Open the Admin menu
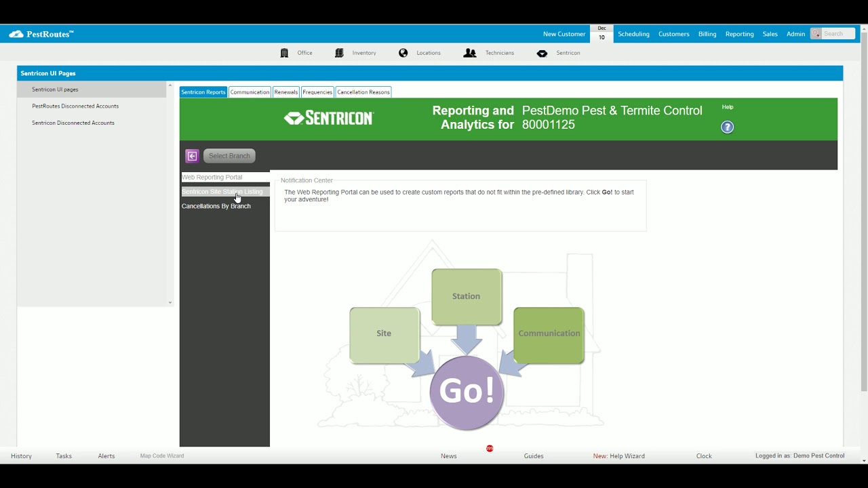The image size is (868, 488). tap(795, 34)
